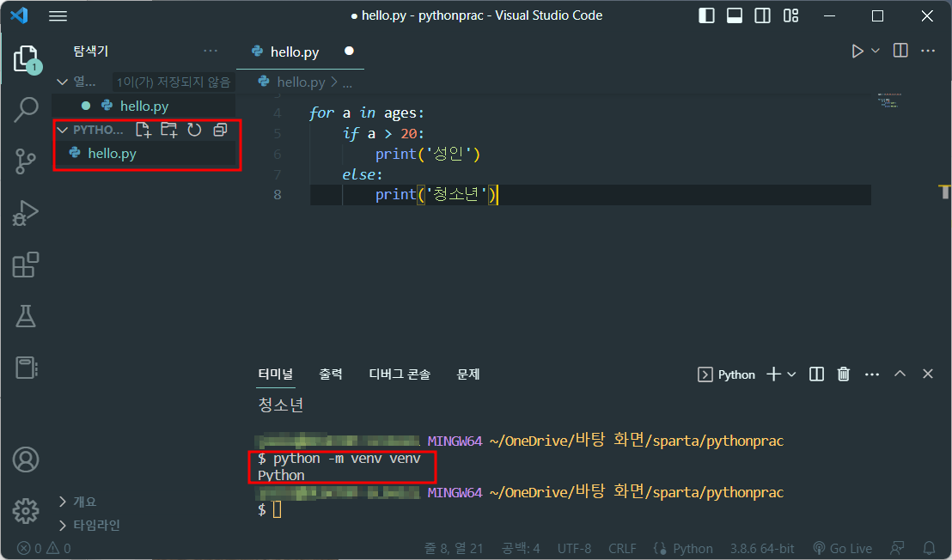Open the Run and Debug view
The image size is (952, 560).
click(x=26, y=213)
